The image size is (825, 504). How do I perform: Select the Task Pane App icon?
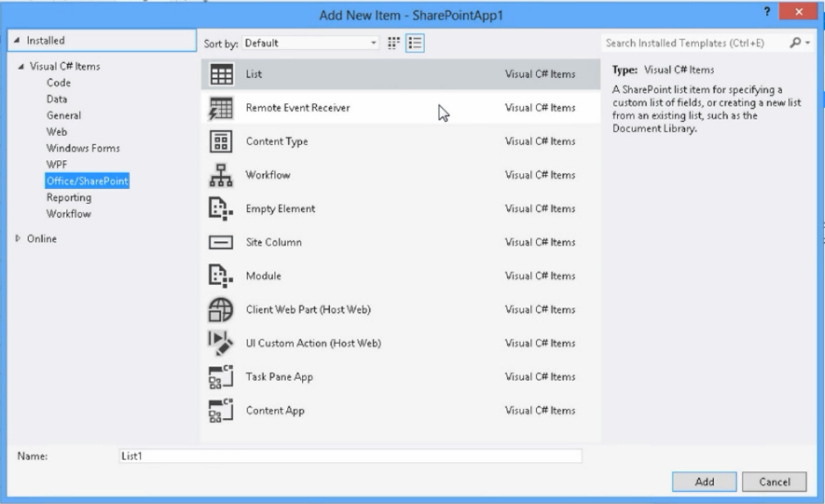tap(221, 376)
